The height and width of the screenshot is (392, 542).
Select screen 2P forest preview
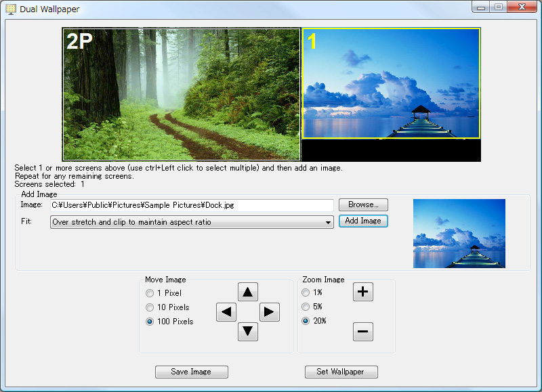click(182, 94)
